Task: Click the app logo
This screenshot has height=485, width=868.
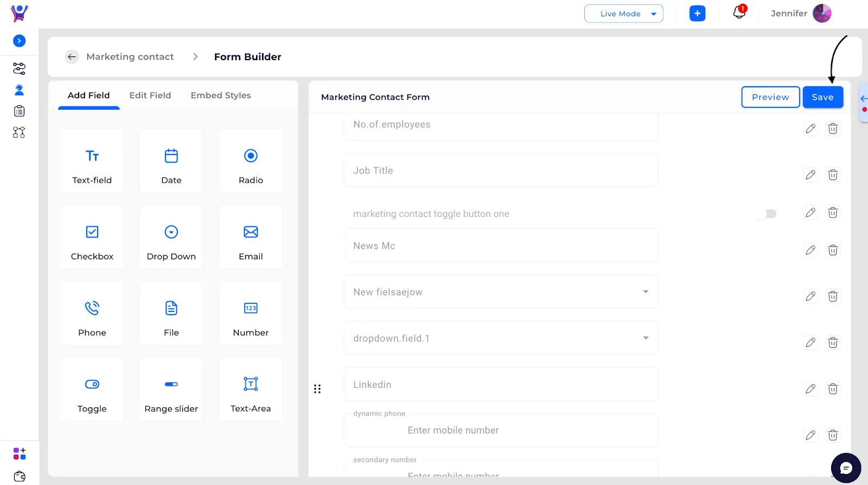Action: (20, 13)
